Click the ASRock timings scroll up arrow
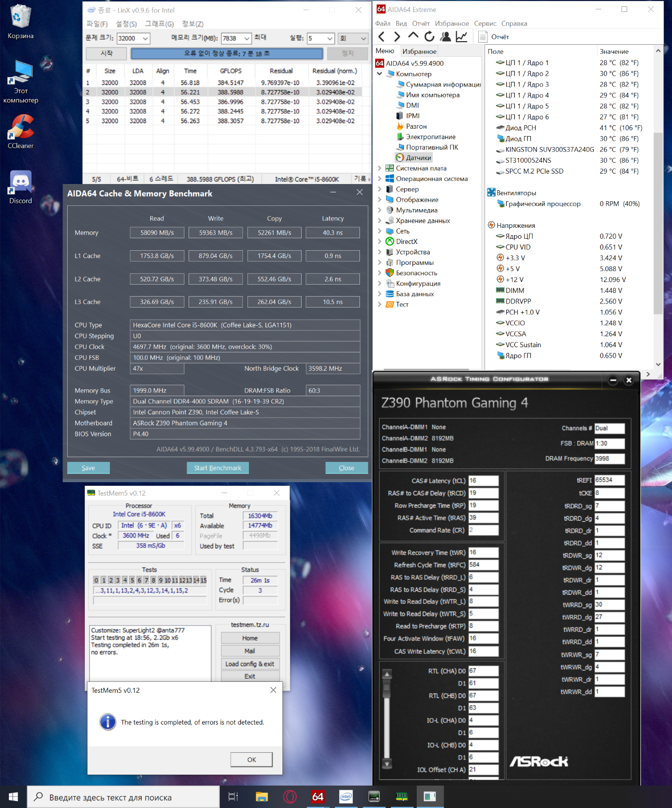 (x=387, y=674)
